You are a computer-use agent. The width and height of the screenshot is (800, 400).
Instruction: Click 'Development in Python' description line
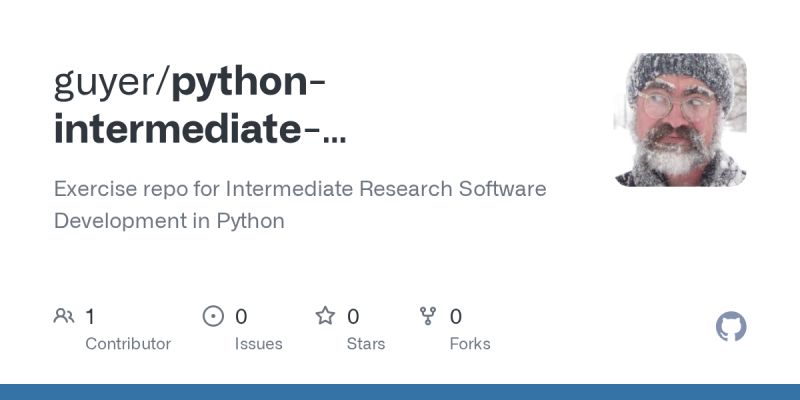click(169, 221)
